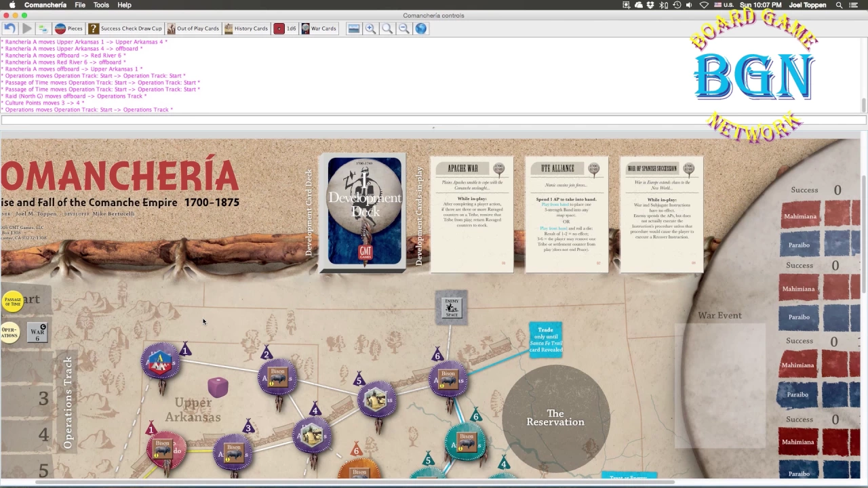The image size is (868, 488).
Task: Open the Apple menu
Action: [12, 5]
